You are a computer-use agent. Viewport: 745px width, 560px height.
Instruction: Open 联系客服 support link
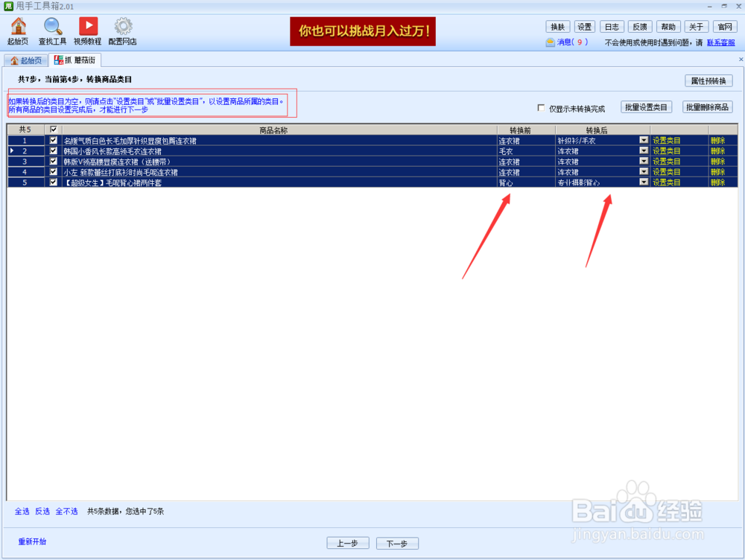718,42
